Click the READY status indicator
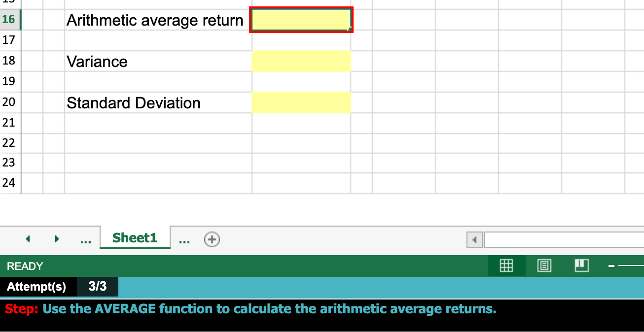This screenshot has width=644, height=332. click(x=24, y=266)
